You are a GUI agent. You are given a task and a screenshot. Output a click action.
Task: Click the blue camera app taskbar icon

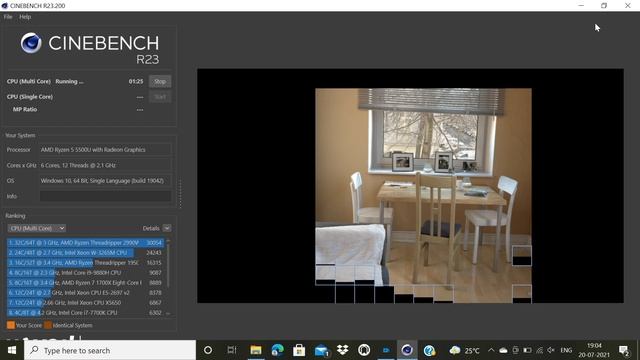(x=386, y=350)
